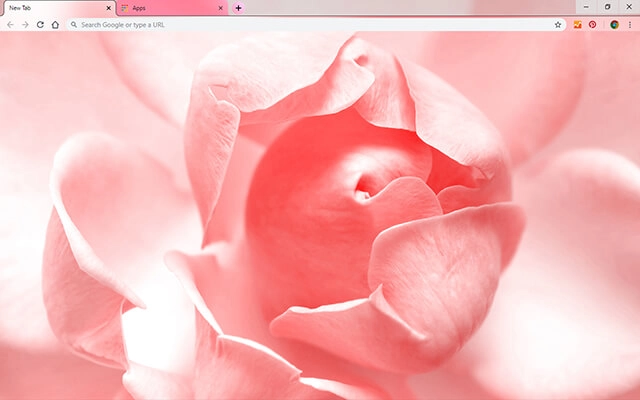Switch to the Apps tab

pyautogui.click(x=172, y=8)
